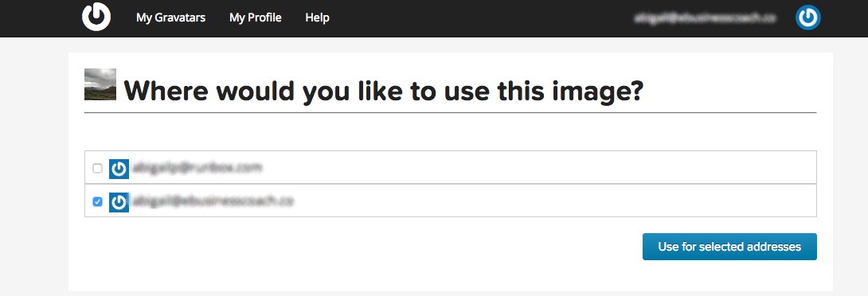Click the Gravatar icon in second address row
The width and height of the screenshot is (868, 296).
(x=119, y=202)
